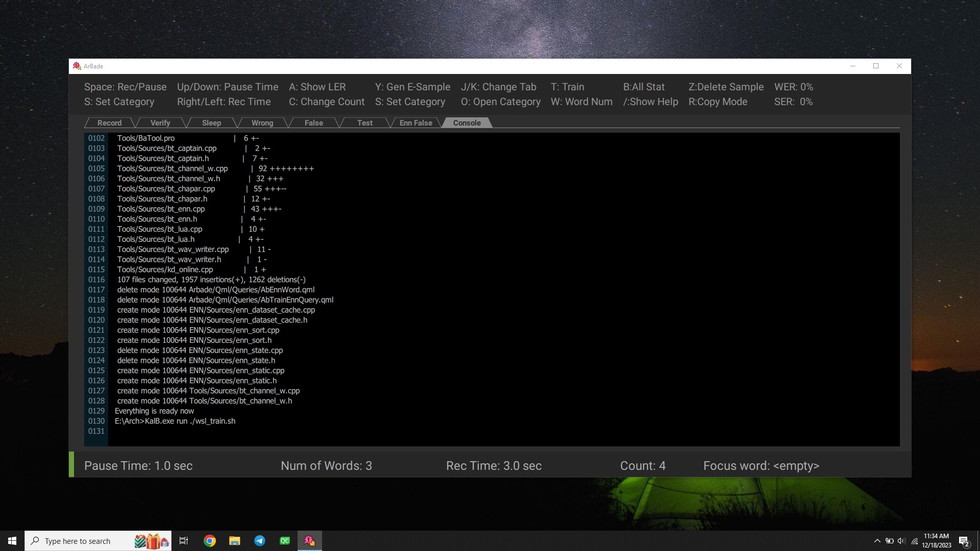Open File Explorer from the taskbar
This screenshot has height=551, width=980.
[234, 541]
